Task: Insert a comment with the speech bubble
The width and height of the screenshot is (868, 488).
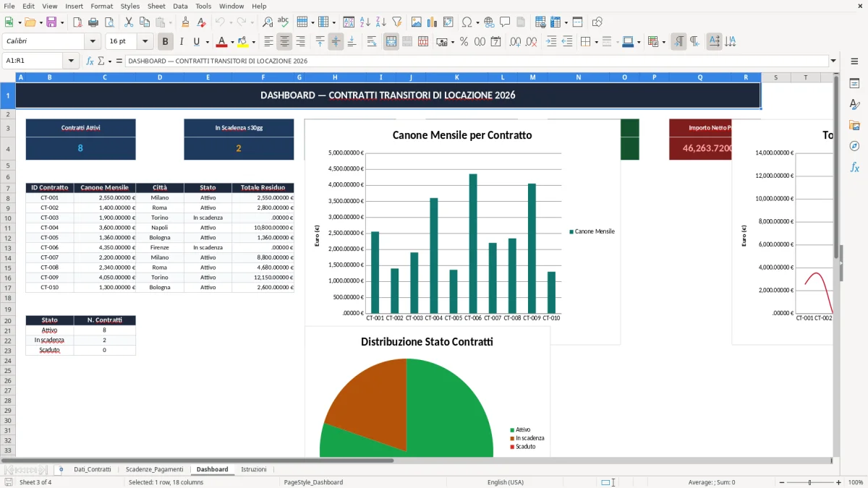Action: [x=505, y=22]
